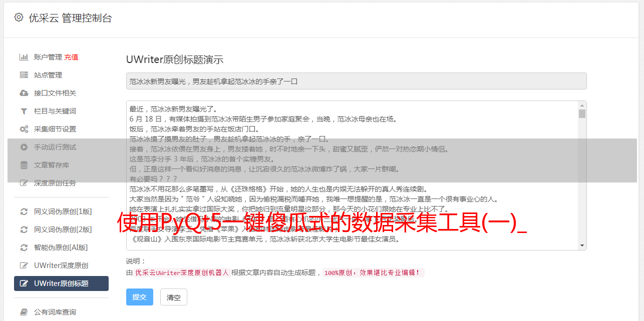Click the text area scrollbar up arrow
This screenshot has height=321, width=644.
click(x=582, y=105)
